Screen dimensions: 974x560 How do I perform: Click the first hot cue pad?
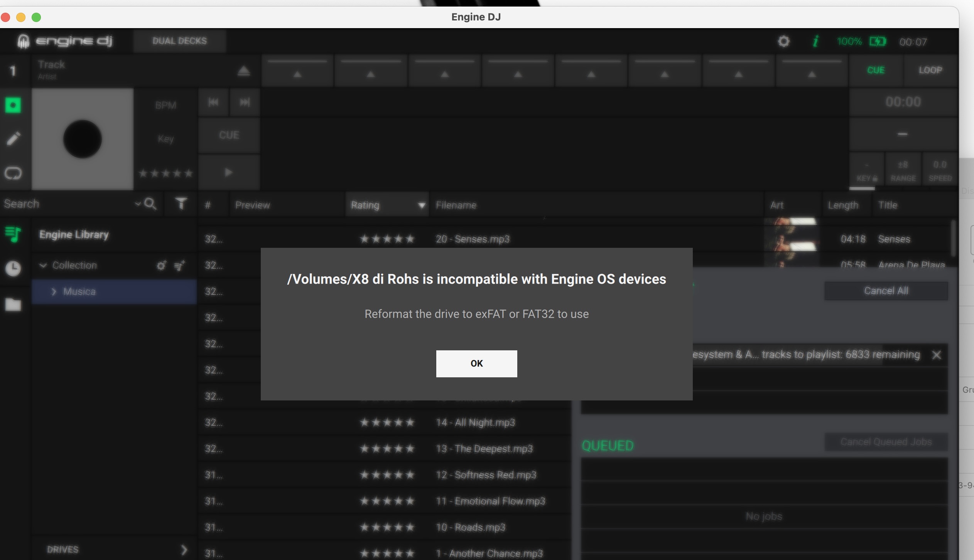pyautogui.click(x=297, y=70)
